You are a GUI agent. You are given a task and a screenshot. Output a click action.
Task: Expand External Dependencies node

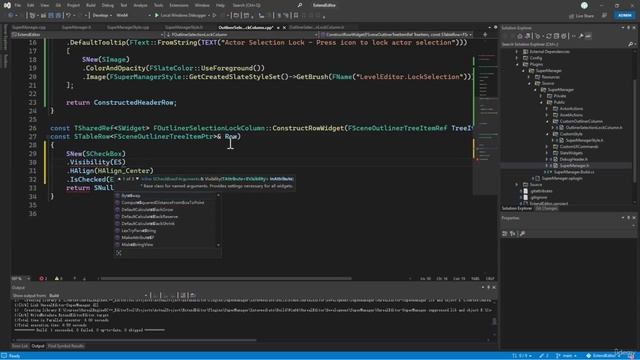pos(517,52)
